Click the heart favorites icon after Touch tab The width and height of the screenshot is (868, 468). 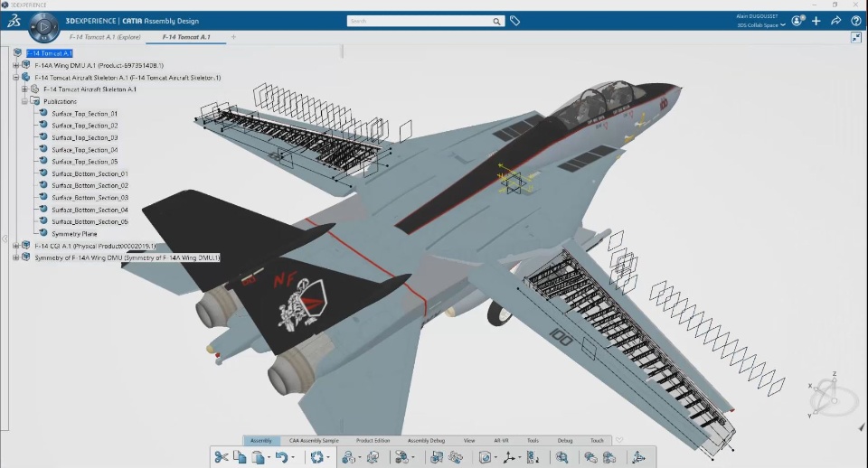pos(619,440)
